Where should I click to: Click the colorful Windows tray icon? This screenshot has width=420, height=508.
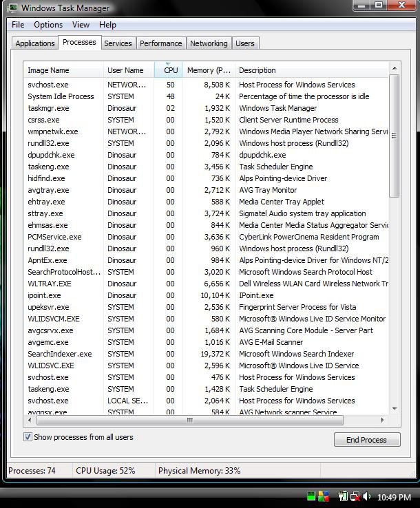click(324, 496)
